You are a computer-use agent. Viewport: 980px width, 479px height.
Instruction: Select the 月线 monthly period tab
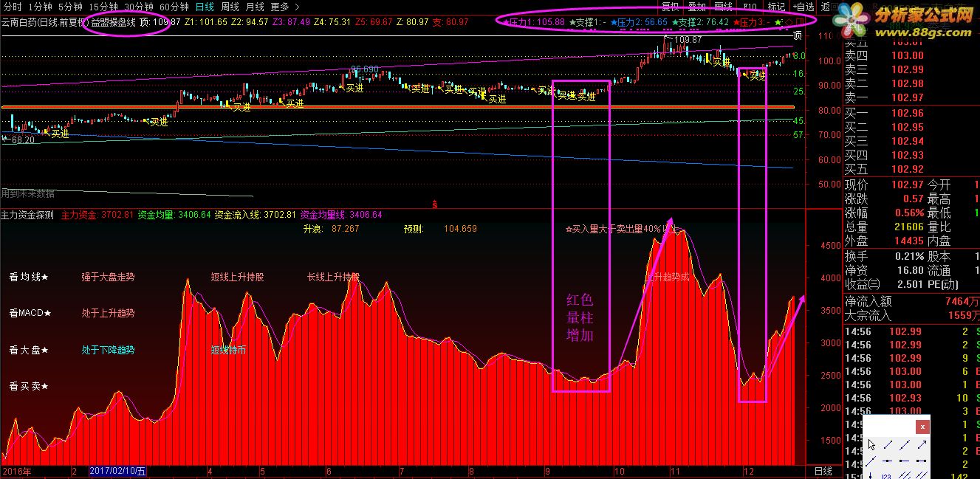[256, 7]
